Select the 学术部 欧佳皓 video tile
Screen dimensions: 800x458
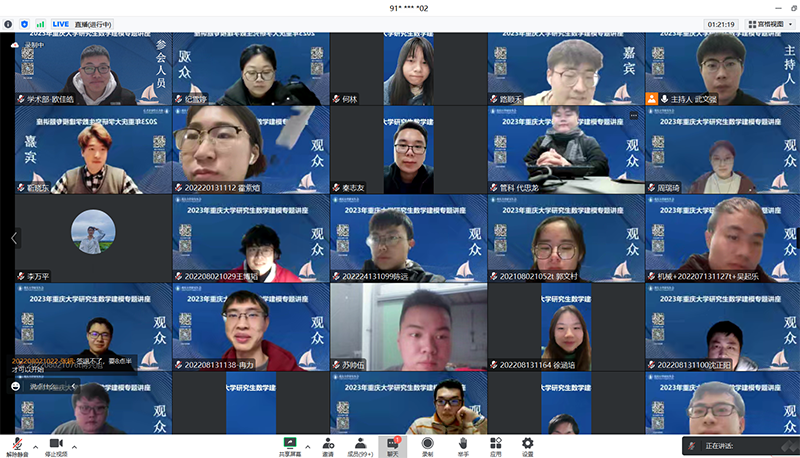point(93,69)
